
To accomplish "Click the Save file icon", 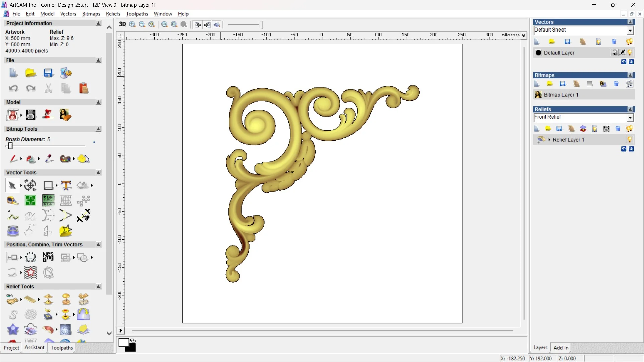I will tap(48, 73).
